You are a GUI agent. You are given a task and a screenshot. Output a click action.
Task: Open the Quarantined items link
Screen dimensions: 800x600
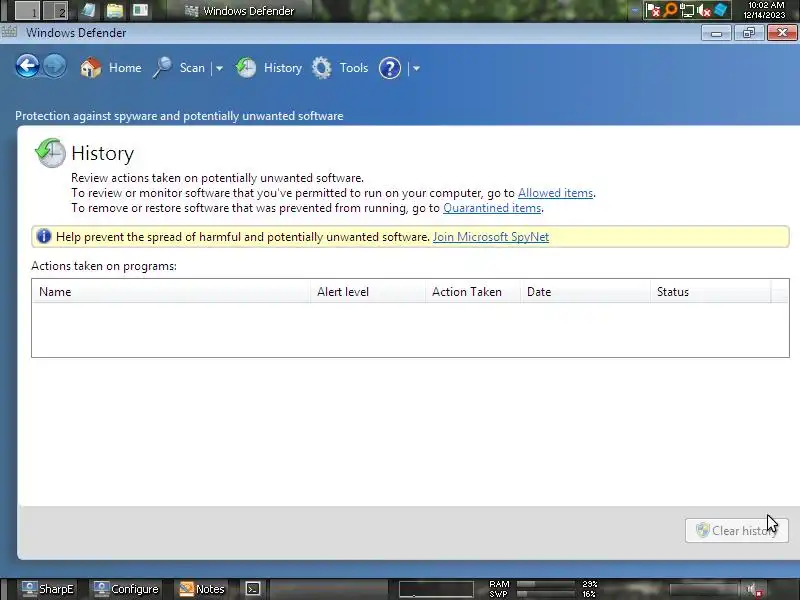tap(492, 208)
